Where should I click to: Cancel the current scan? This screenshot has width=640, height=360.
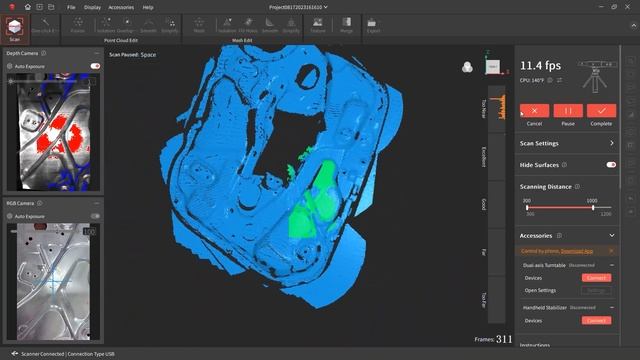click(x=534, y=111)
